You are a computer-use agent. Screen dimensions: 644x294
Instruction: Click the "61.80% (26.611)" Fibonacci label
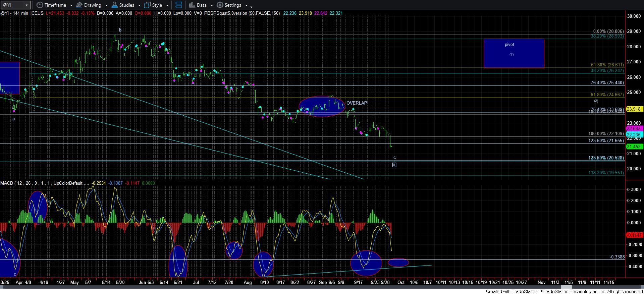[x=607, y=65]
